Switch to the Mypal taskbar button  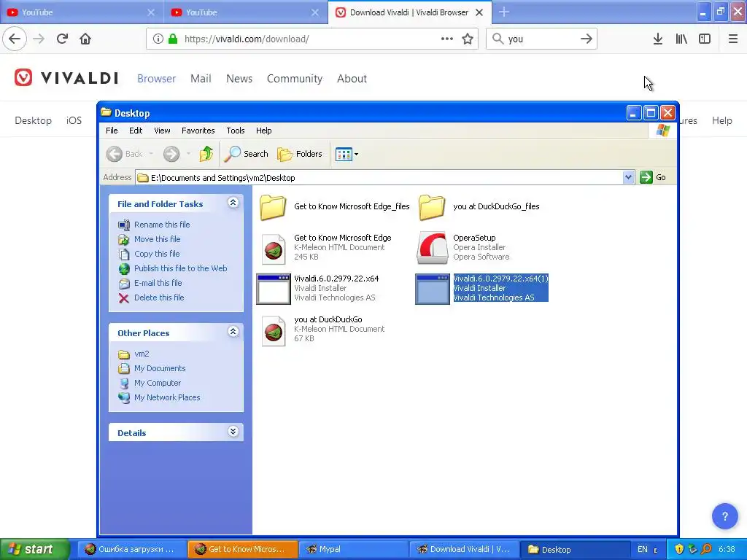[354, 549]
